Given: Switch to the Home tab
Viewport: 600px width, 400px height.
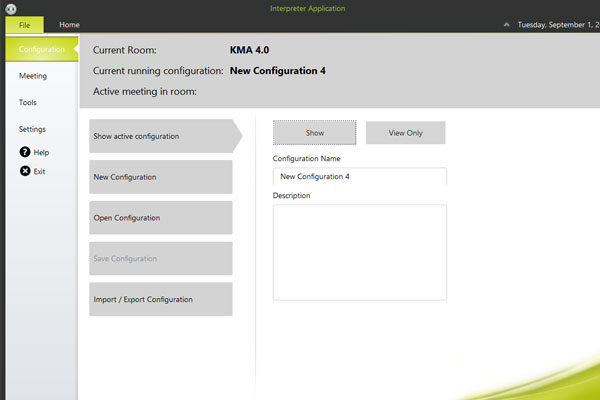Looking at the screenshot, I should pyautogui.click(x=69, y=25).
